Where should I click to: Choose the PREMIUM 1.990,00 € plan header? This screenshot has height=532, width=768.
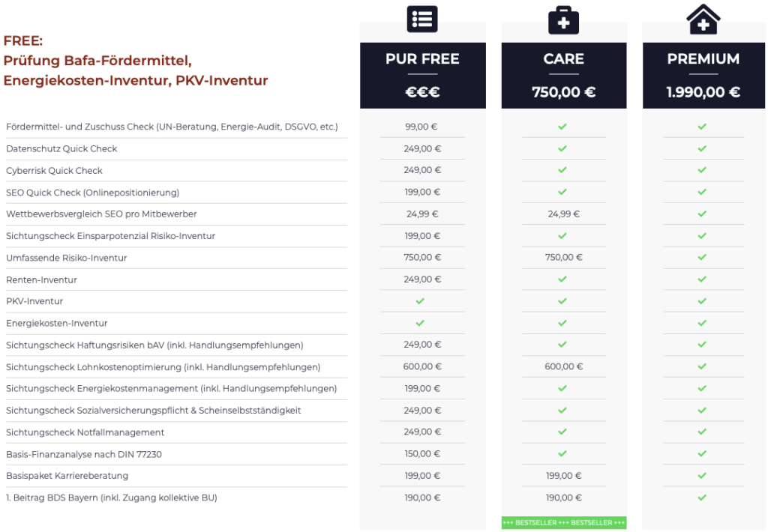[703, 75]
